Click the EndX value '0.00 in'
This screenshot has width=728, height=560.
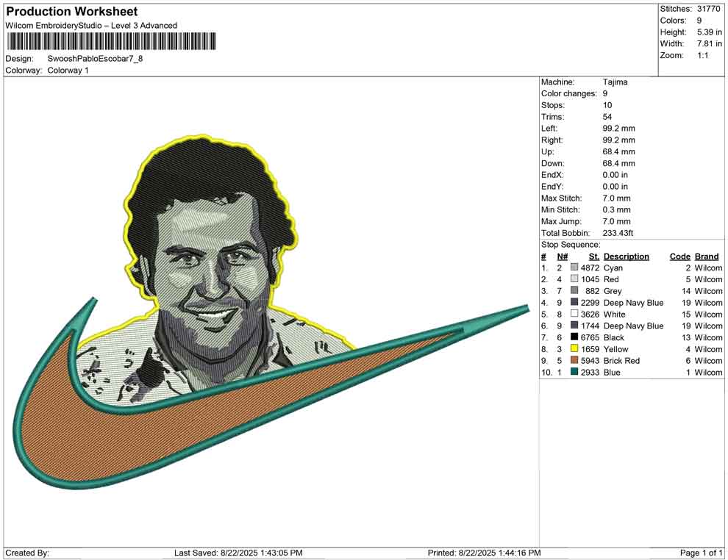615,175
